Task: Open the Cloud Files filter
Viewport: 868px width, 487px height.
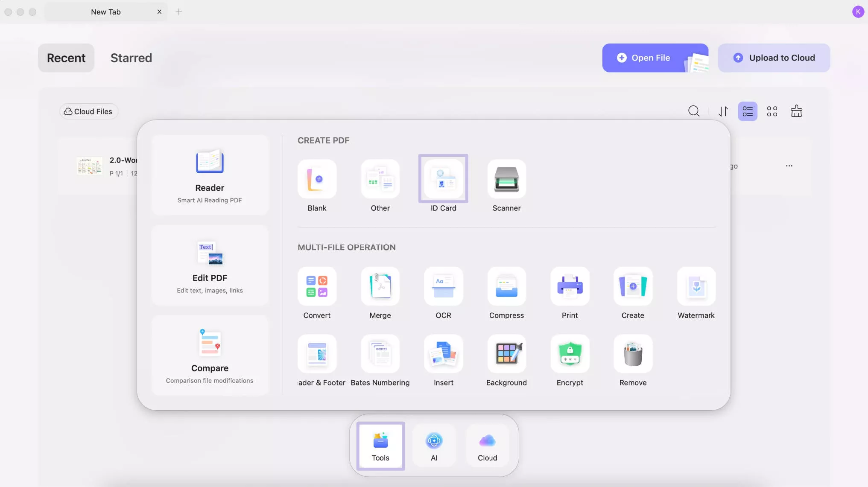Action: pyautogui.click(x=89, y=111)
